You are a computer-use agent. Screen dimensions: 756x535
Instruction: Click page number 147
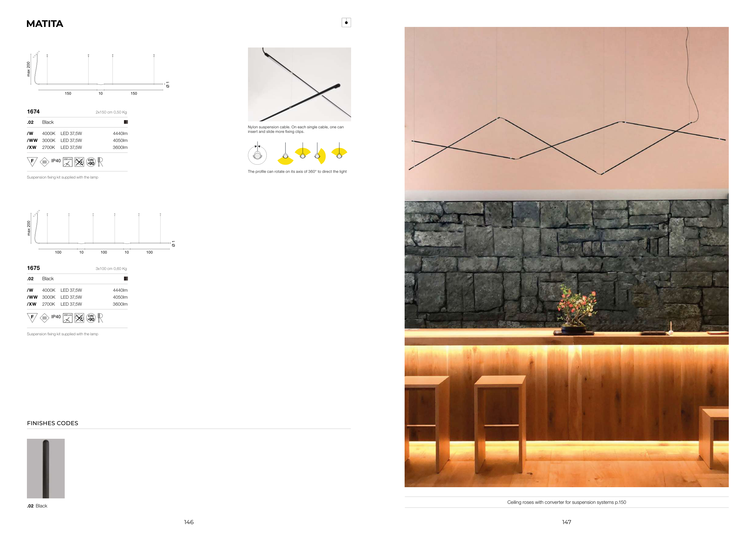click(566, 522)
